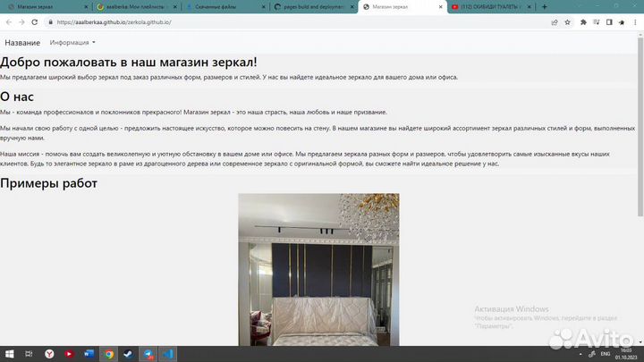Image resolution: width=644 pixels, height=362 pixels.
Task: Open the network tray icon
Action: point(592,354)
